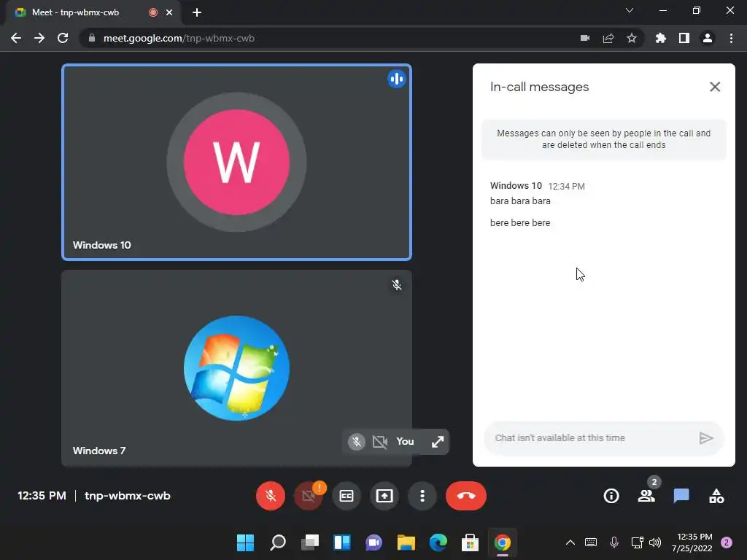Click Windows 10 speaking indicator icon
The image size is (747, 560).
[396, 79]
